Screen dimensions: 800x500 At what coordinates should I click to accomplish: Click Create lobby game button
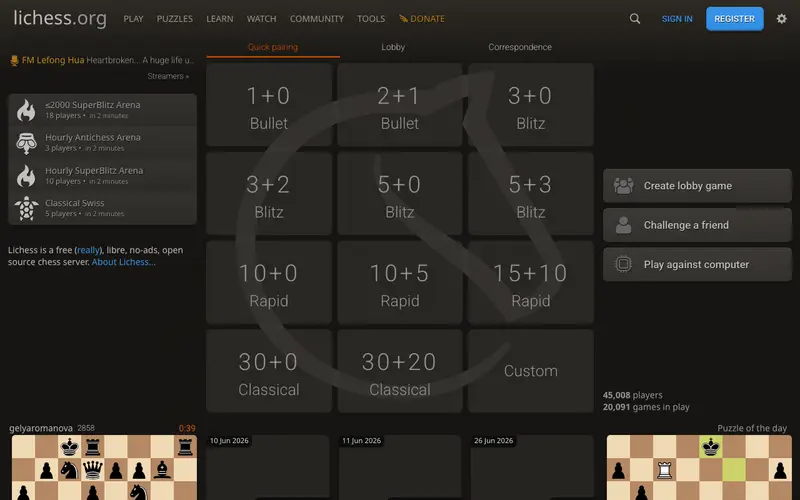click(x=697, y=186)
